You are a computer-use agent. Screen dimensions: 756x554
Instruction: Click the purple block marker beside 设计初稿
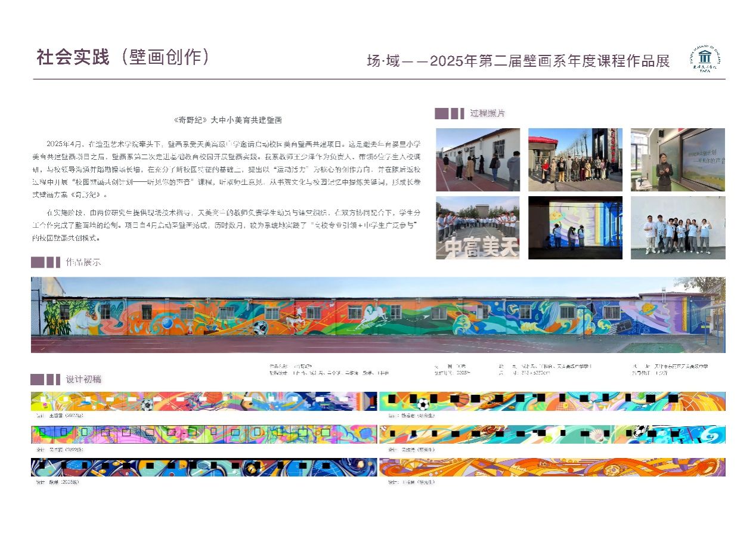45,379
